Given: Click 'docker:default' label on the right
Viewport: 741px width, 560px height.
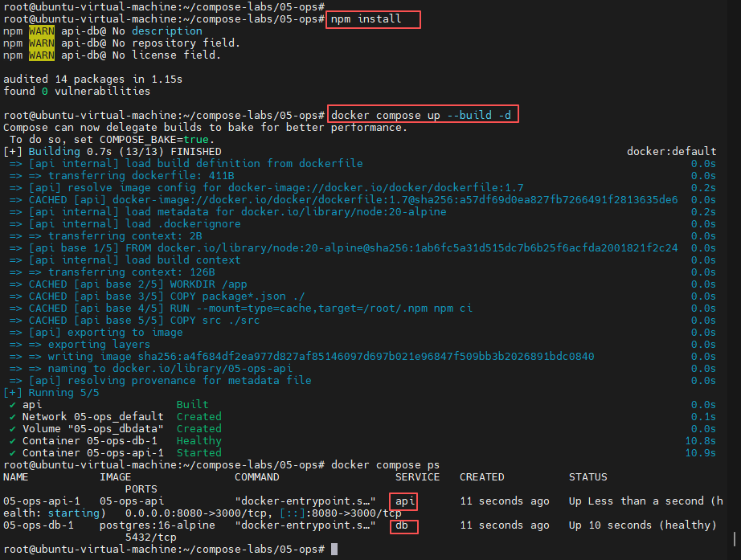Looking at the screenshot, I should point(672,152).
